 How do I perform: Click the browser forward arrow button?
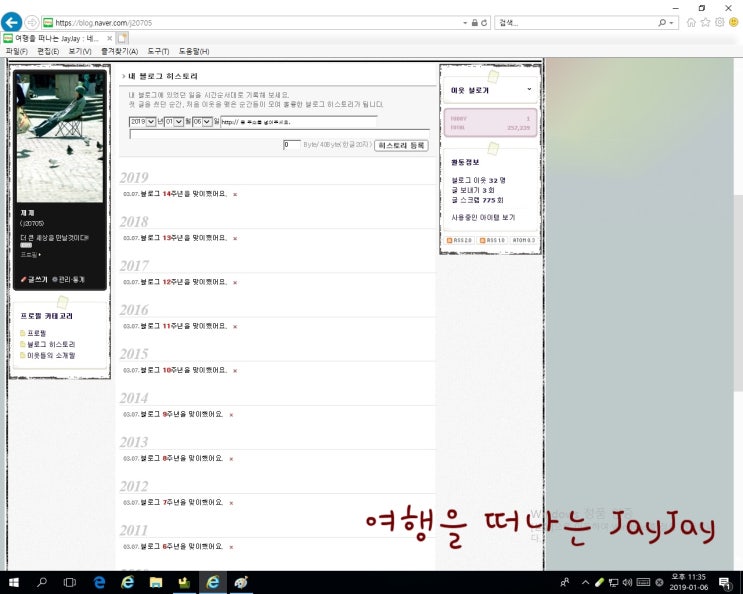point(31,22)
